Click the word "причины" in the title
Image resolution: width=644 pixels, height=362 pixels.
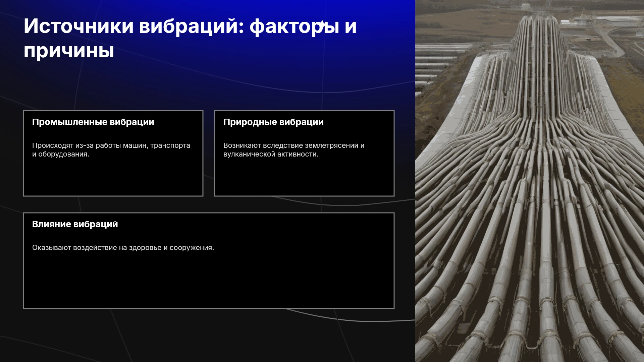point(69,52)
